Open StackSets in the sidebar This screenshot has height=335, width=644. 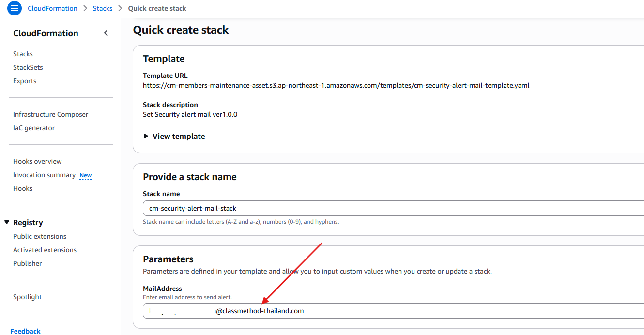(x=28, y=67)
